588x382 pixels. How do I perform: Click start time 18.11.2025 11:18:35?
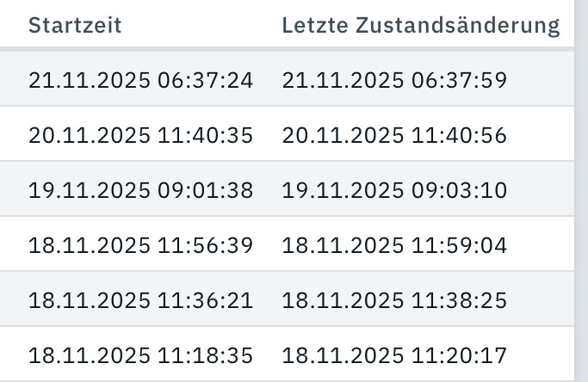140,354
